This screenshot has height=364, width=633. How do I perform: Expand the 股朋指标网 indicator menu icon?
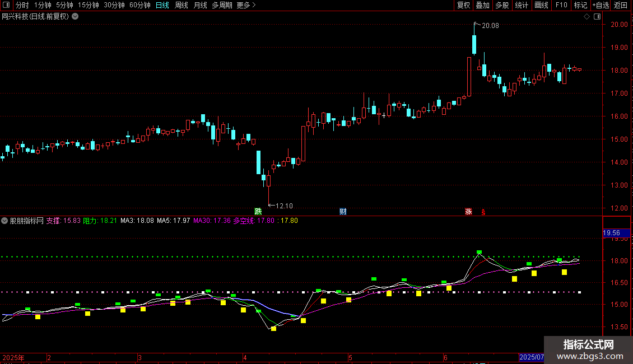[4, 221]
